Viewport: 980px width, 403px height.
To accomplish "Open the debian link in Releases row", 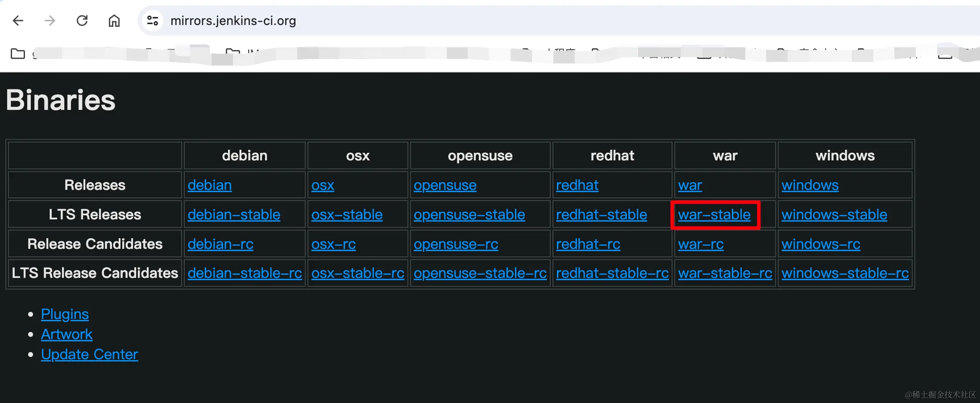I will coord(210,185).
